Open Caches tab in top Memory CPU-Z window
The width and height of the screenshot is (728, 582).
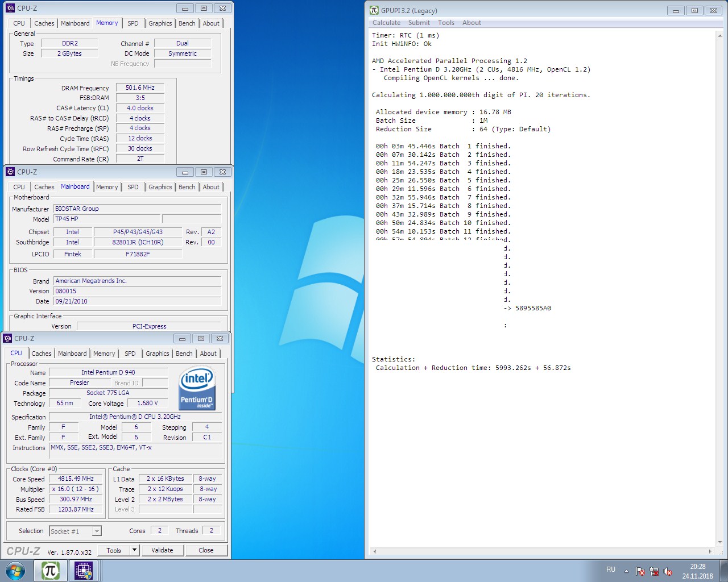pyautogui.click(x=44, y=23)
